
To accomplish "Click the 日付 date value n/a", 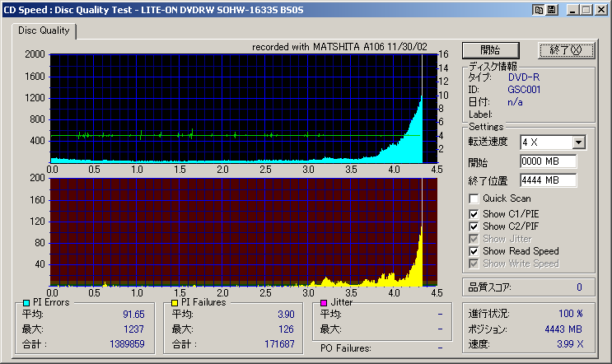I will tap(515, 102).
